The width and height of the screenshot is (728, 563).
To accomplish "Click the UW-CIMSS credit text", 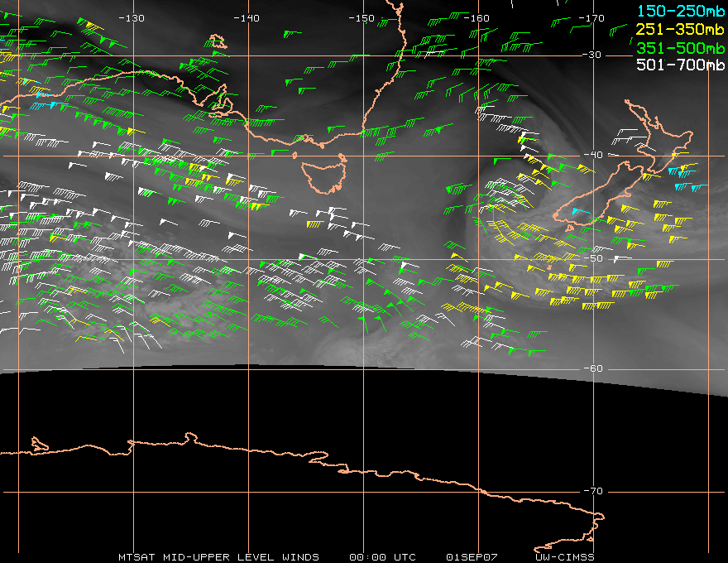I will coord(564,557).
